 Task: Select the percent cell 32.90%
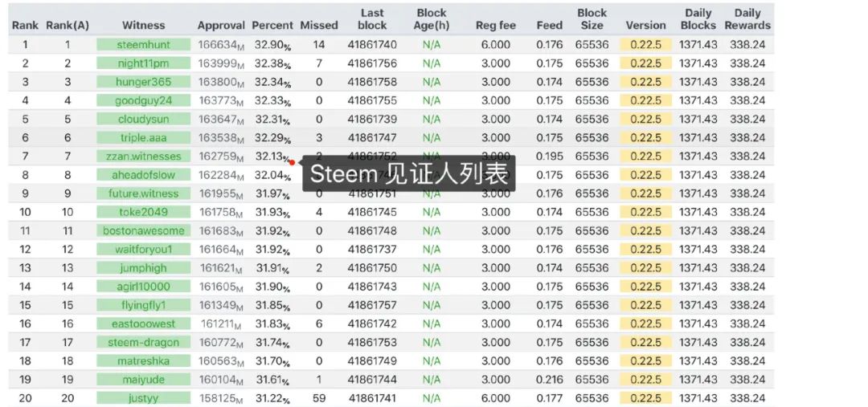[x=272, y=45]
